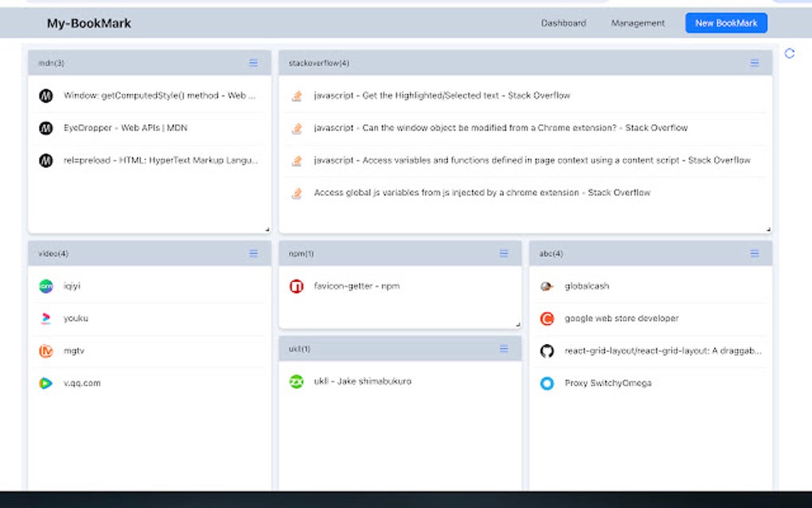Viewport: 812px width, 508px height.
Task: Open the video group hamburger menu
Action: point(253,253)
